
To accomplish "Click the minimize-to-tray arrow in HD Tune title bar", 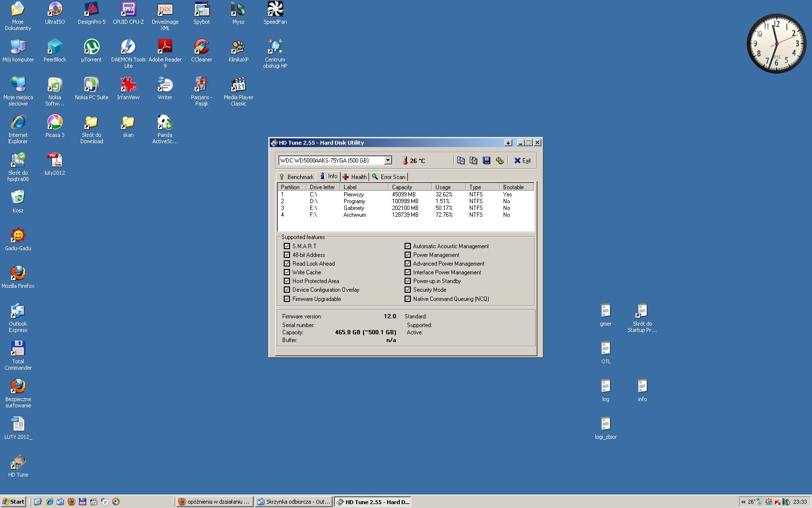I will pyautogui.click(x=508, y=143).
